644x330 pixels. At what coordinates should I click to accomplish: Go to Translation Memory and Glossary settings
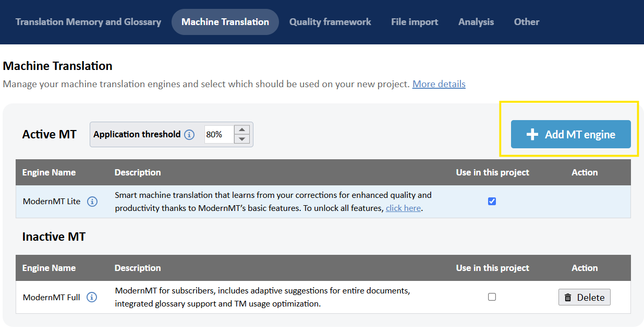click(88, 21)
